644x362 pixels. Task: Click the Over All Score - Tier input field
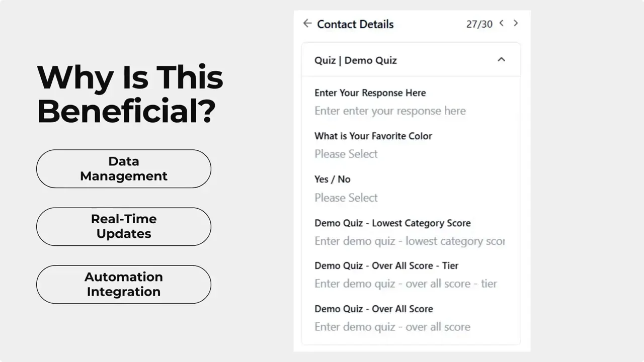point(406,284)
